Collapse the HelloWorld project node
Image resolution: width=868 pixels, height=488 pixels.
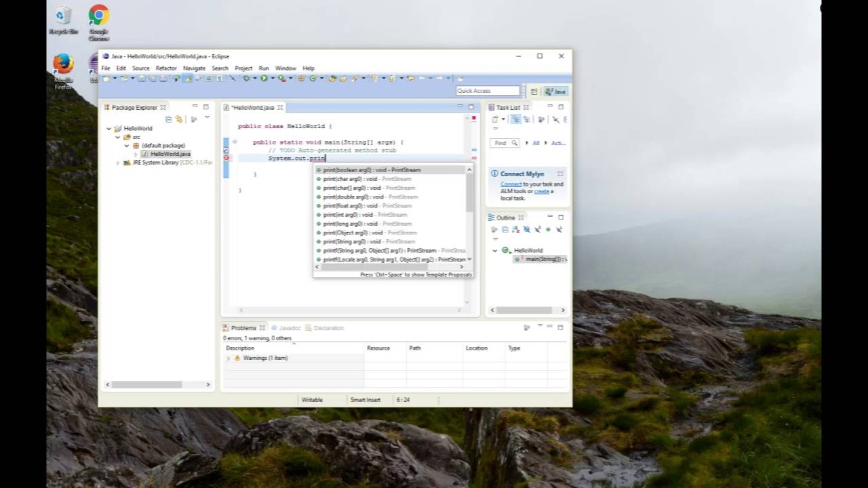tap(108, 128)
